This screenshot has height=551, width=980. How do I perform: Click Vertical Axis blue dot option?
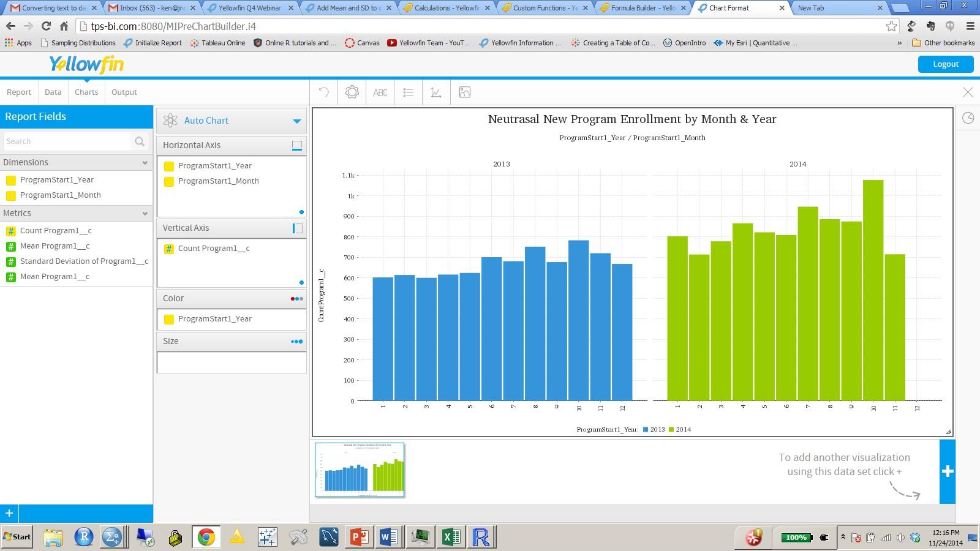(301, 283)
